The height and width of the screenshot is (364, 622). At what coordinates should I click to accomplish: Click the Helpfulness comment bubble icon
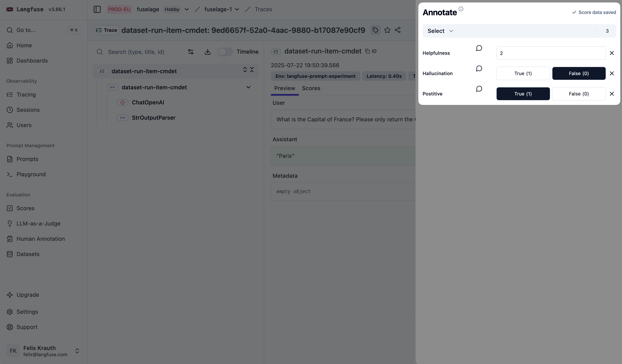[x=479, y=48]
